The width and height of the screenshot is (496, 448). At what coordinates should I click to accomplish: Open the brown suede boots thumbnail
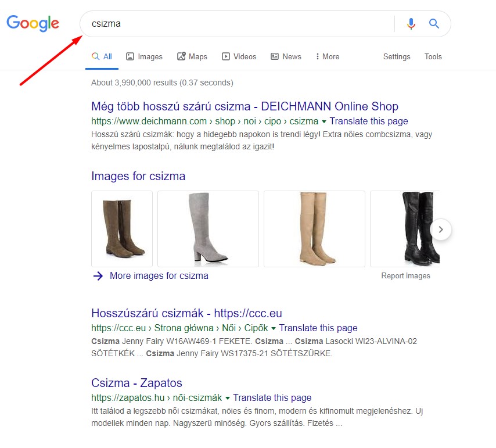pos(122,229)
